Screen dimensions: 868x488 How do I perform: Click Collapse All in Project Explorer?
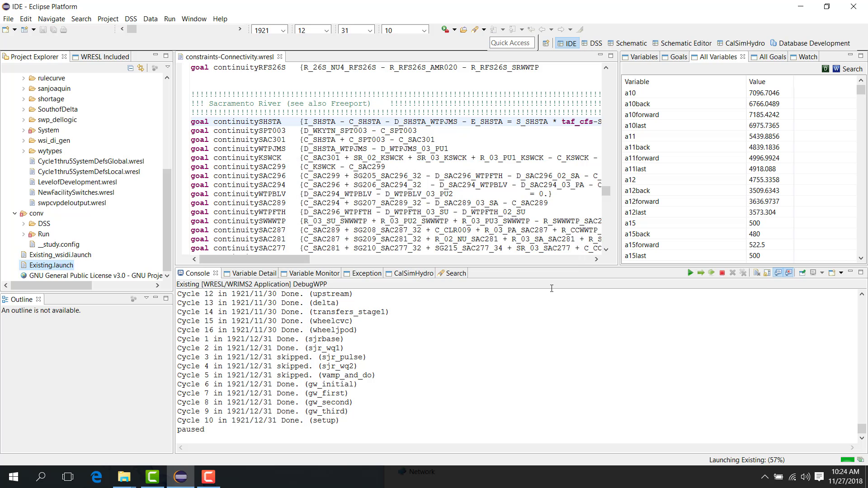coord(130,68)
